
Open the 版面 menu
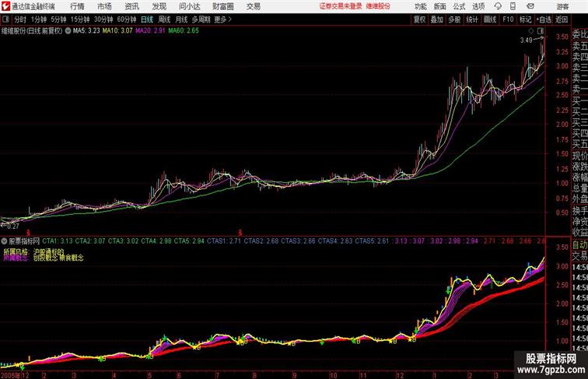pyautogui.click(x=440, y=6)
